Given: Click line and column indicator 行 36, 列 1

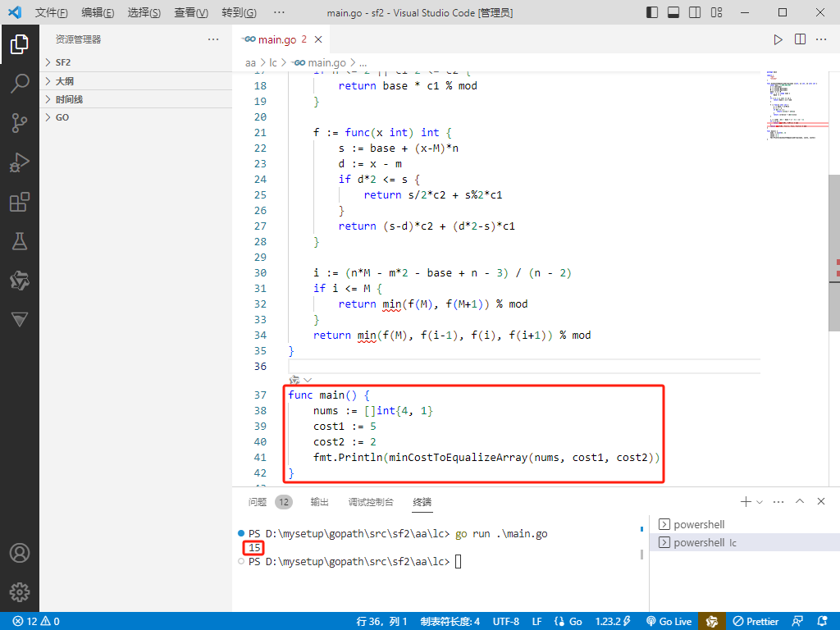Looking at the screenshot, I should 381,621.
